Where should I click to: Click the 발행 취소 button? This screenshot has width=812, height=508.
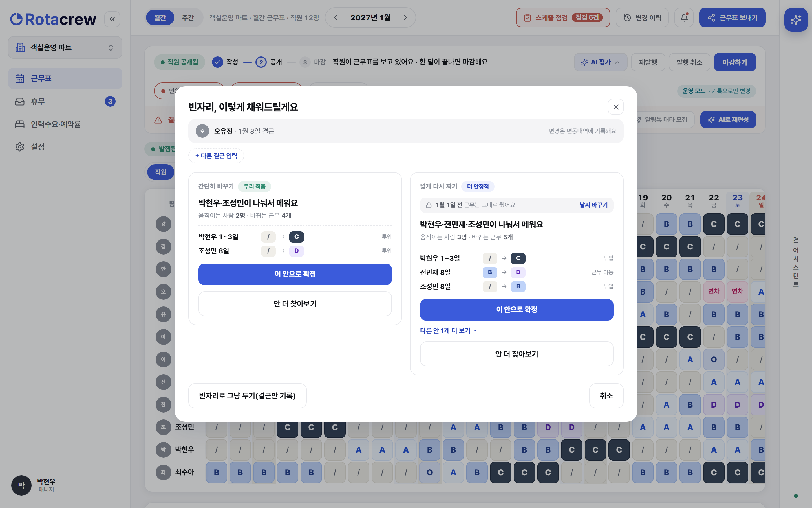[x=689, y=62]
